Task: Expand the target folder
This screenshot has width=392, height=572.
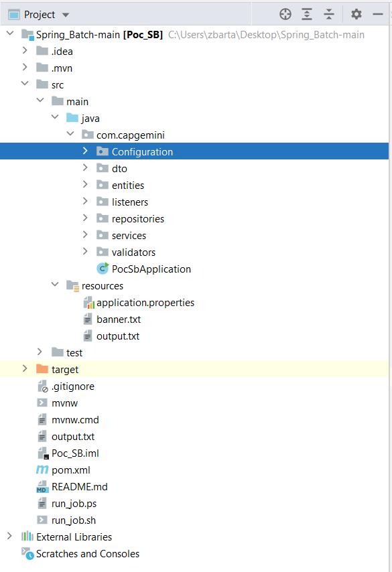Action: coord(25,368)
